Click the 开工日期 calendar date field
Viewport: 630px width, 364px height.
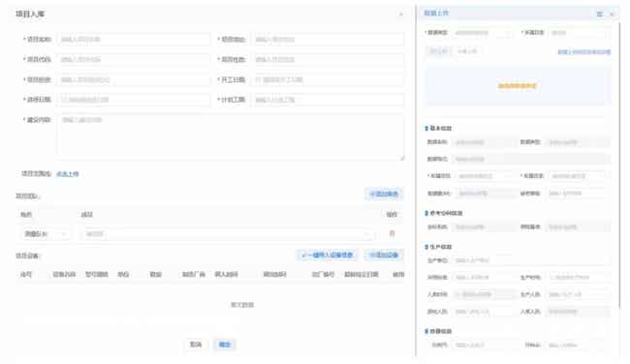coord(328,79)
